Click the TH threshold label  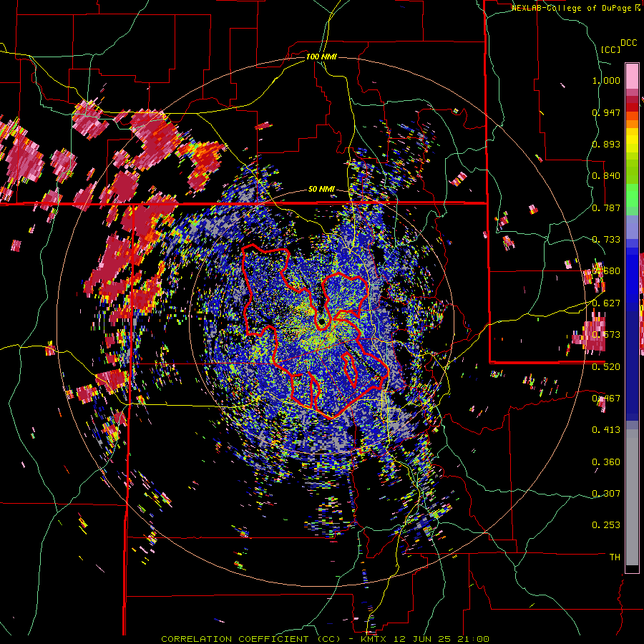pyautogui.click(x=615, y=557)
